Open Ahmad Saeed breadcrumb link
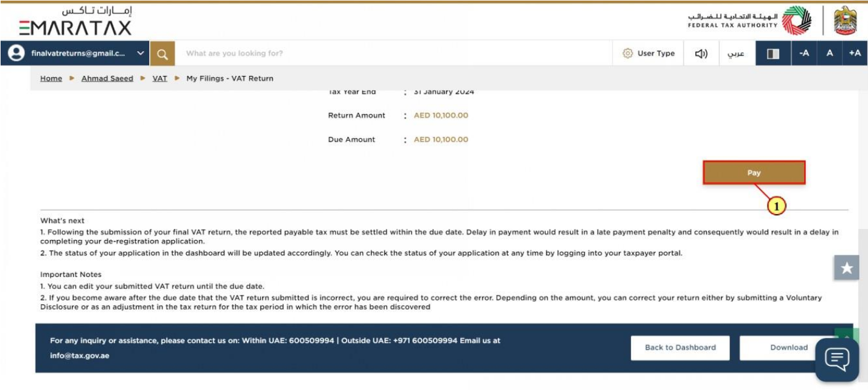868x390 pixels. [x=107, y=78]
